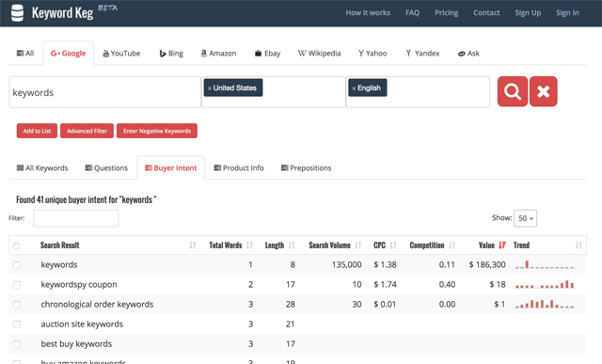The width and height of the screenshot is (602, 364).
Task: Open the Pricing link
Action: [x=447, y=12]
